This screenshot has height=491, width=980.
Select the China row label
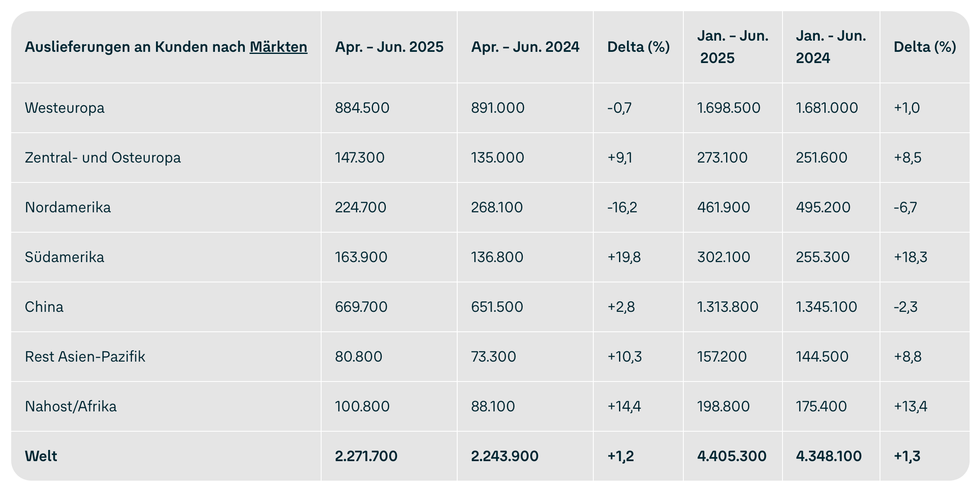coord(44,307)
